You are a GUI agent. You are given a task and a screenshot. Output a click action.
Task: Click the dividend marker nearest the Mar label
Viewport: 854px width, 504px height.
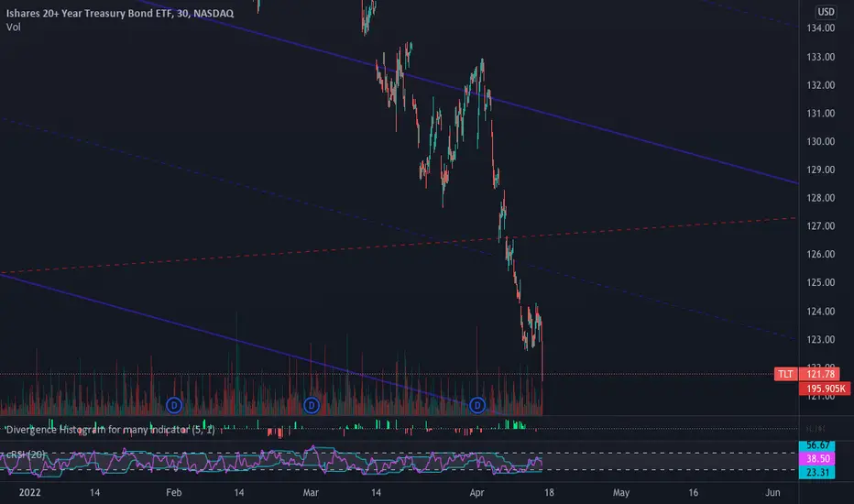pyautogui.click(x=311, y=405)
